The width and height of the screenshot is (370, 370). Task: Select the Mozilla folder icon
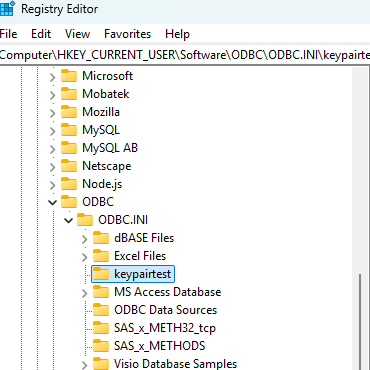pos(69,112)
